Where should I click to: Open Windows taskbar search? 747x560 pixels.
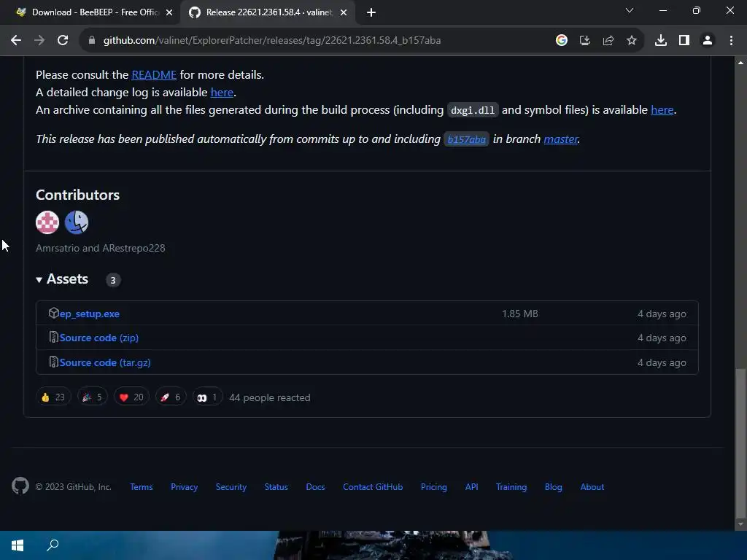(53, 545)
